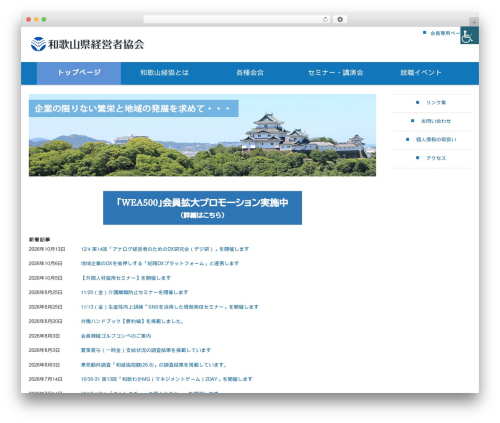This screenshot has height=423, width=500.
Task: Open the 就職イベント menu item
Action: [x=421, y=73]
